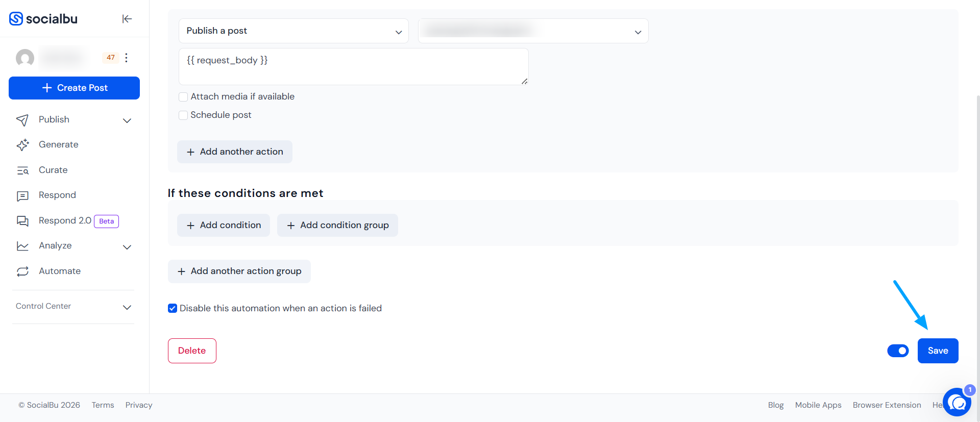
Task: Open the chat support bubble
Action: pyautogui.click(x=957, y=403)
